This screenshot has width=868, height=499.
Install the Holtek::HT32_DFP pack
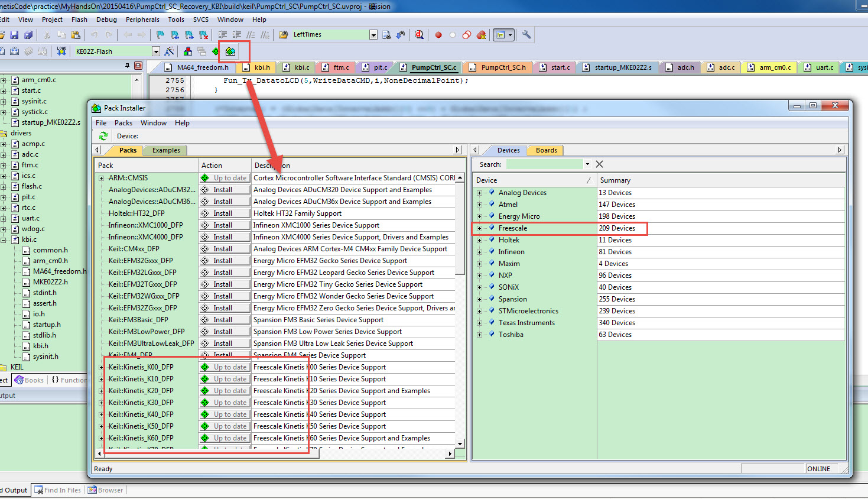225,213
